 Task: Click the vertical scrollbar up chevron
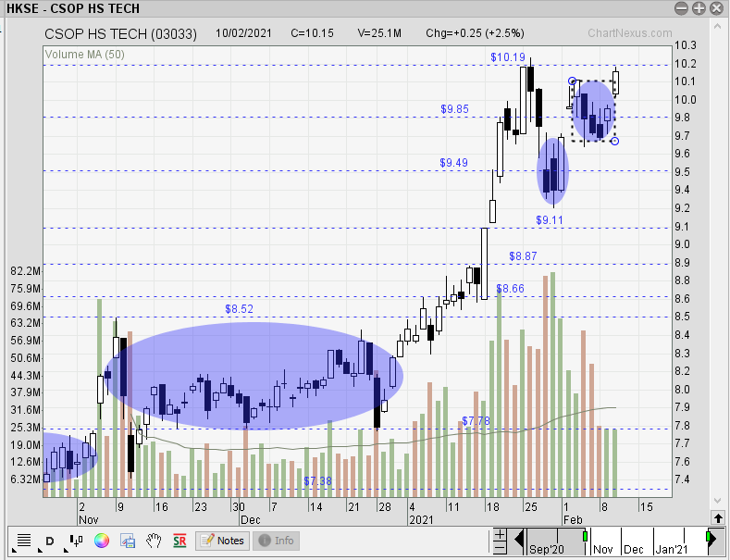point(717,26)
